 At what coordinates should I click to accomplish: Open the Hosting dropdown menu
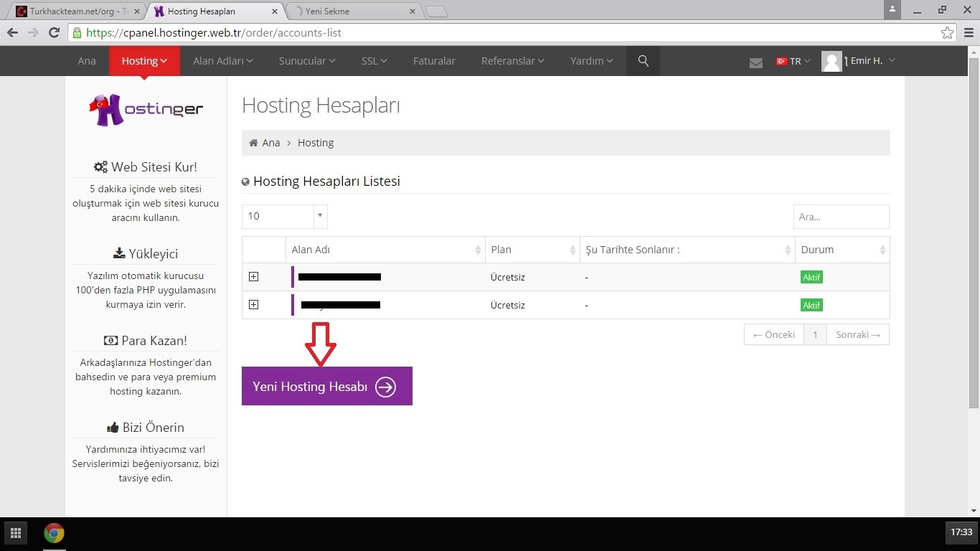(144, 61)
